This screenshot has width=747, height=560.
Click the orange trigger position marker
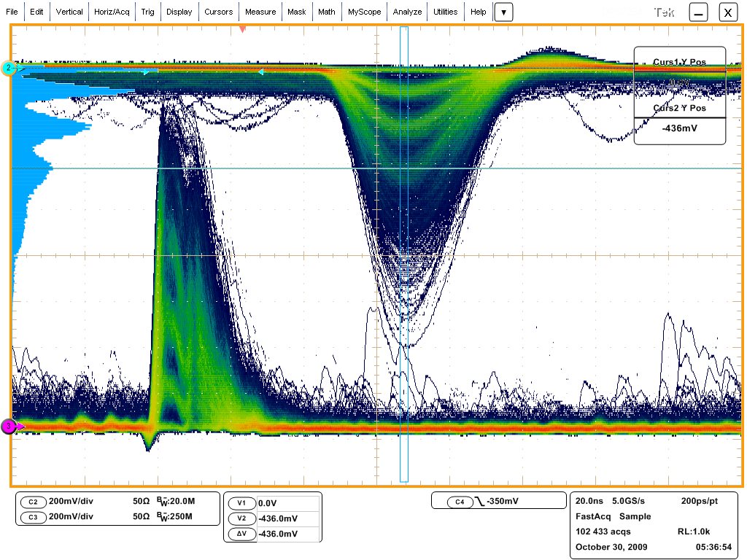click(243, 29)
